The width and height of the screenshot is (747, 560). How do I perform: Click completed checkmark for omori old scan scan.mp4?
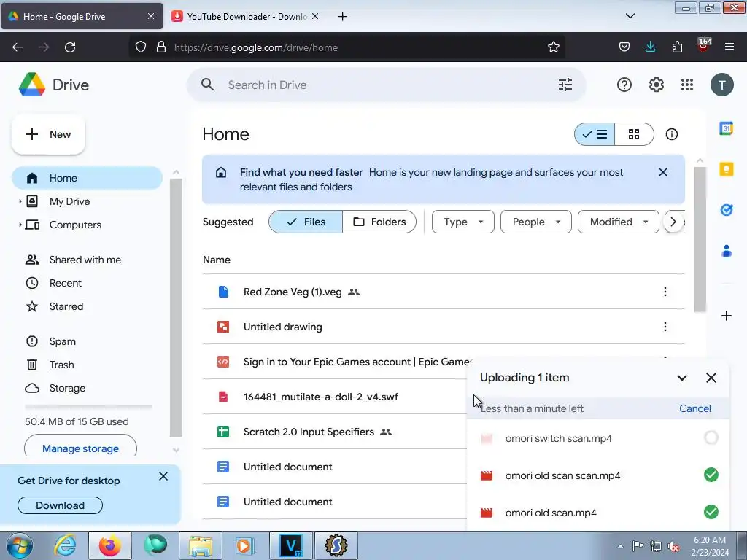coord(711,475)
